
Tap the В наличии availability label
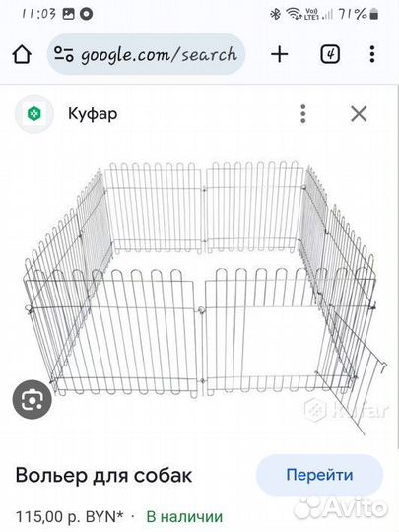(x=184, y=517)
